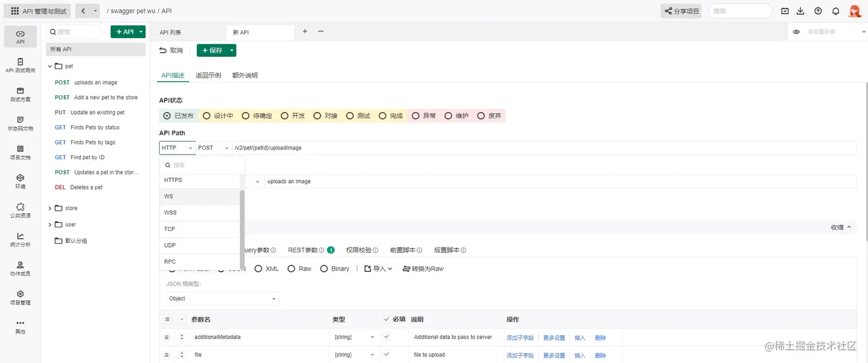Open 项目管理 in the sidebar
This screenshot has height=363, width=868.
pyautogui.click(x=20, y=298)
